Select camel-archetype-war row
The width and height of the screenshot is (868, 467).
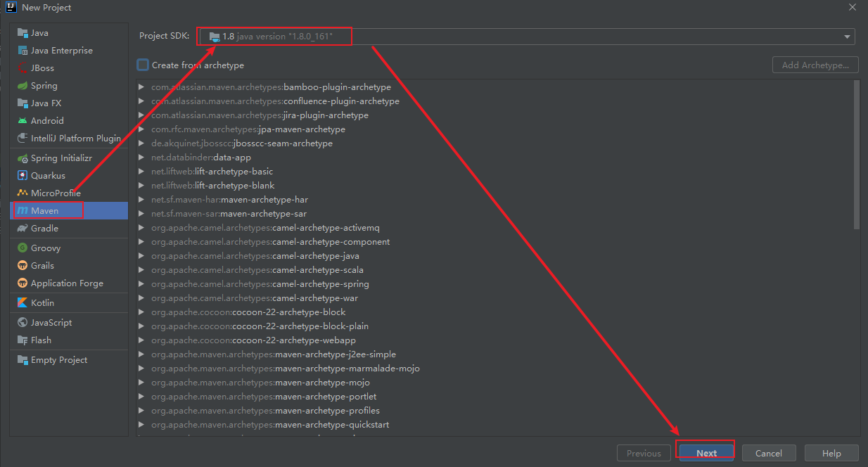(495, 298)
